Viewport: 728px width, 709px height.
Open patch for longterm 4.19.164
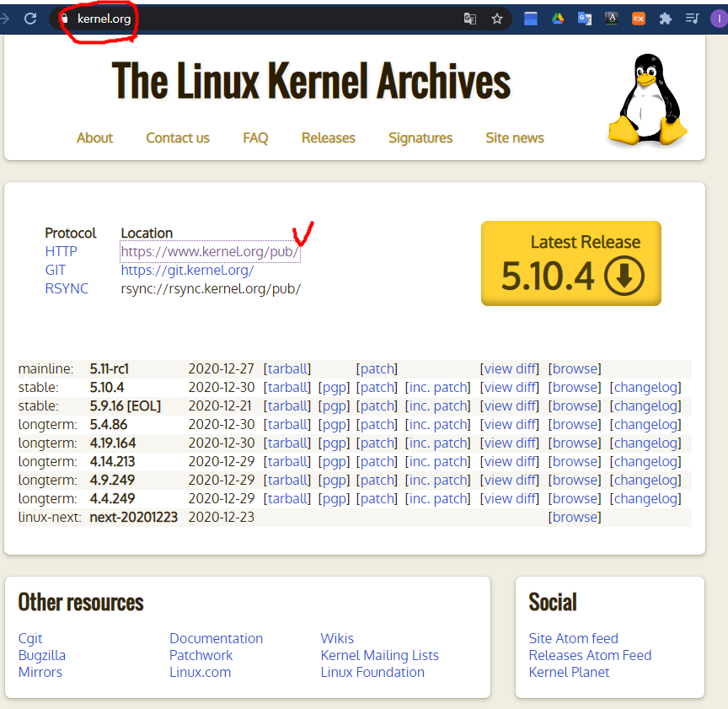pyautogui.click(x=377, y=443)
